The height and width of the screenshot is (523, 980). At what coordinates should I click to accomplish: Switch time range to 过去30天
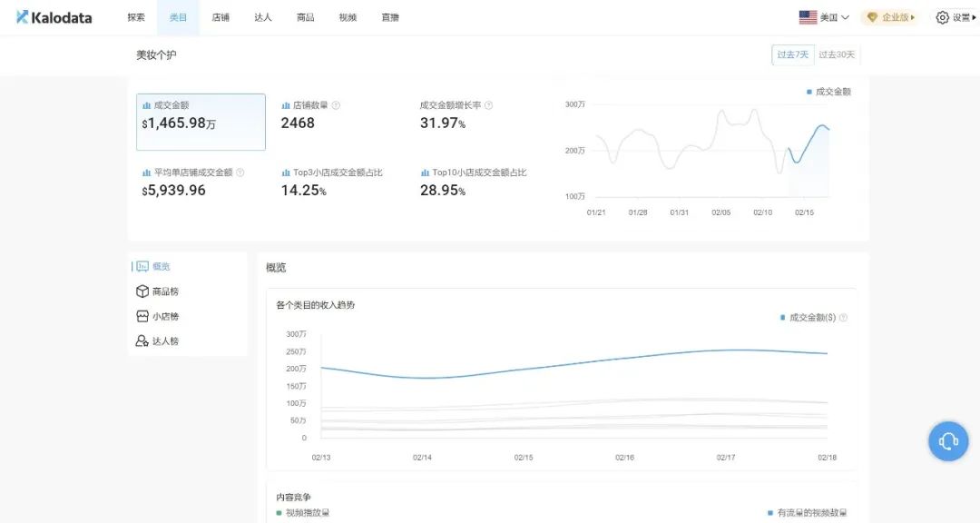pos(837,54)
